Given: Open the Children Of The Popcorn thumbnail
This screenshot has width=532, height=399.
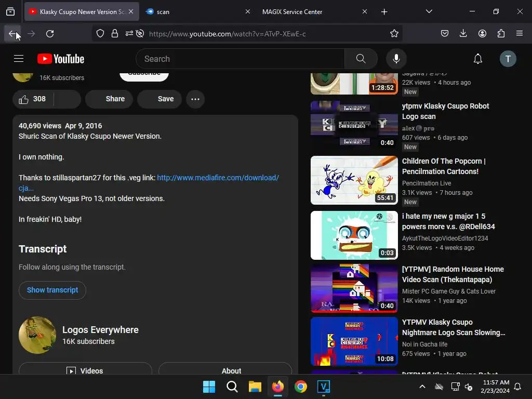Looking at the screenshot, I should point(354,180).
